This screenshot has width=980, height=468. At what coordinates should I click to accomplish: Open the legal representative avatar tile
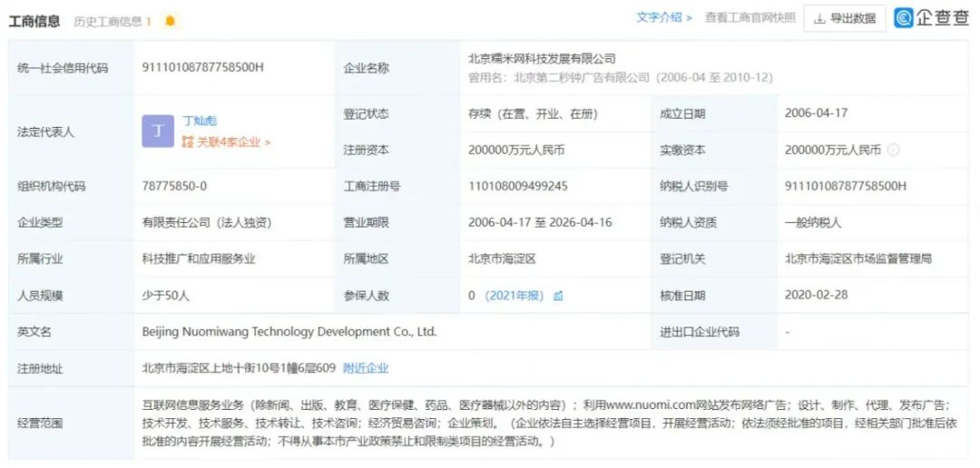(x=158, y=132)
